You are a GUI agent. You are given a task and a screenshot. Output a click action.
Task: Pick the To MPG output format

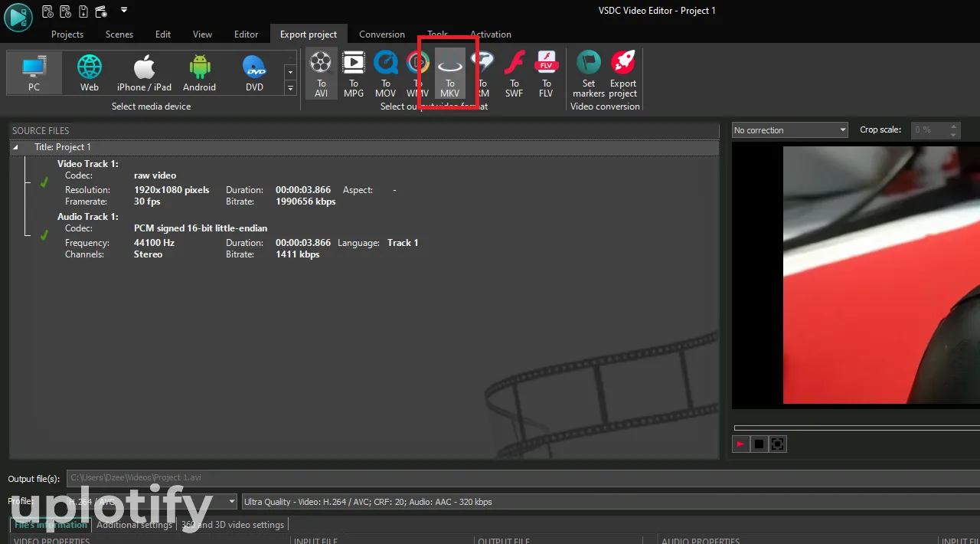pyautogui.click(x=354, y=74)
